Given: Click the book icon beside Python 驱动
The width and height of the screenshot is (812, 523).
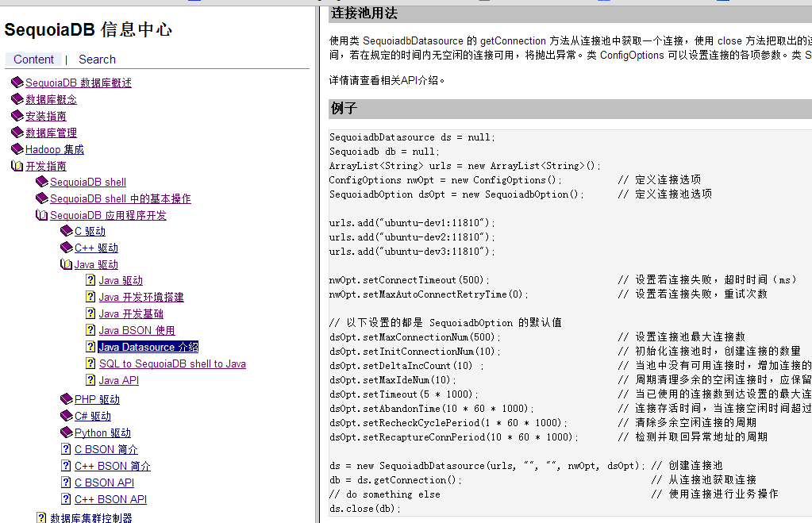Looking at the screenshot, I should click(x=67, y=433).
